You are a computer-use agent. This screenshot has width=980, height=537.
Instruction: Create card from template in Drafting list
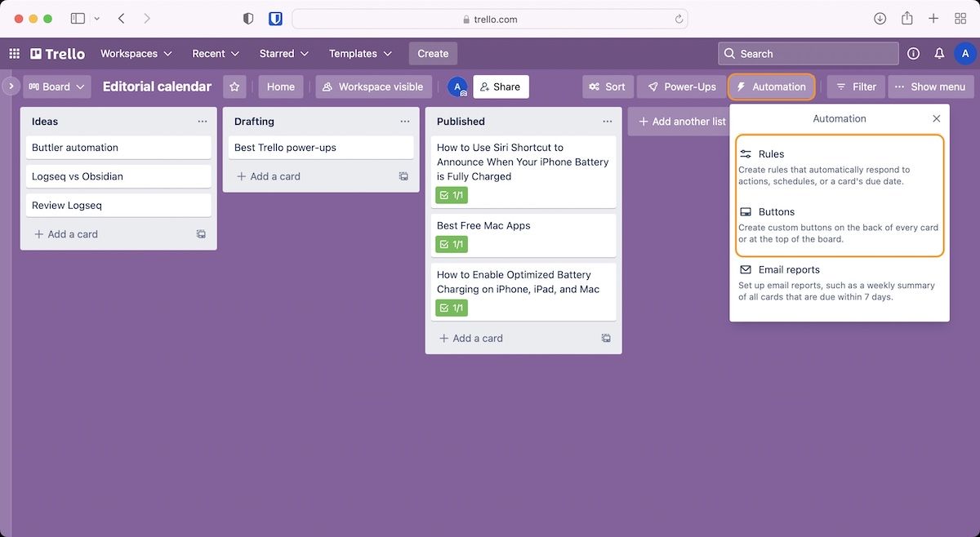tap(403, 176)
